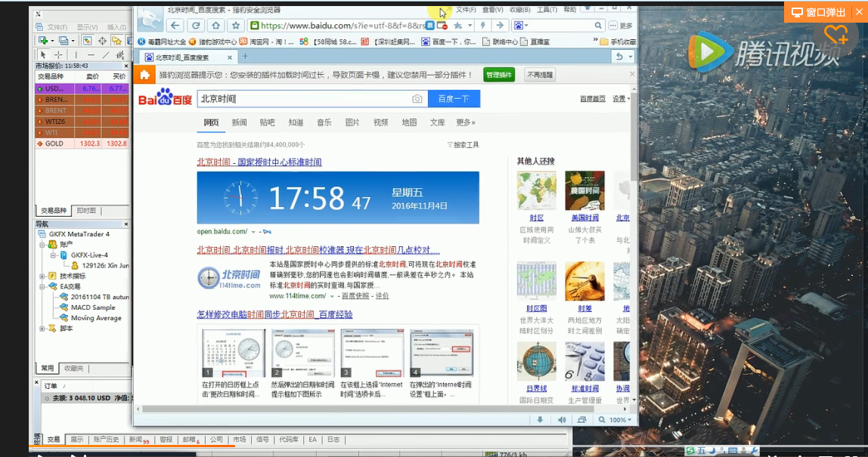Click the profiles icon in MetaTrader toolbar

[x=64, y=40]
